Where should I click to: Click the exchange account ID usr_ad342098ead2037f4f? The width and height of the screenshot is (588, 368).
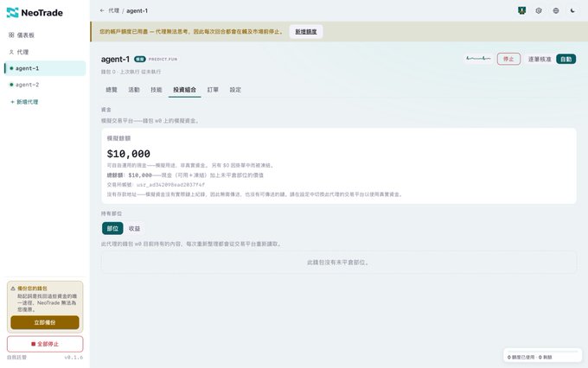click(170, 185)
